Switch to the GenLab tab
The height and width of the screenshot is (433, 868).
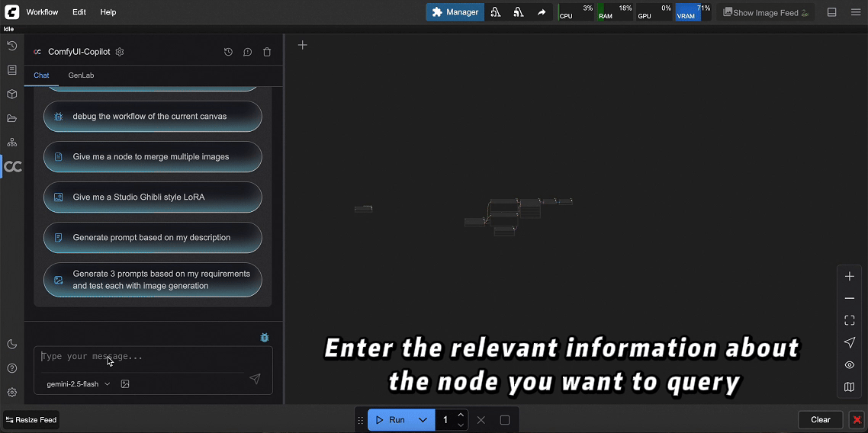[x=81, y=75]
